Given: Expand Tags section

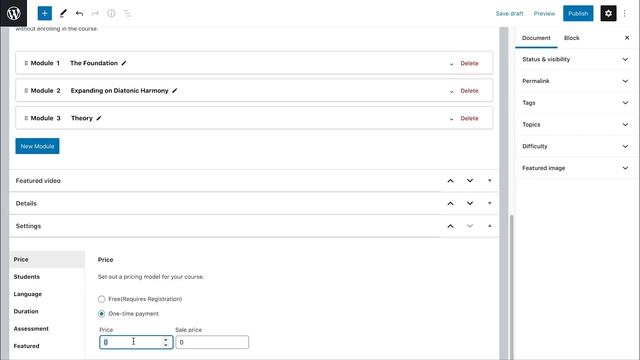Looking at the screenshot, I should coord(576,103).
